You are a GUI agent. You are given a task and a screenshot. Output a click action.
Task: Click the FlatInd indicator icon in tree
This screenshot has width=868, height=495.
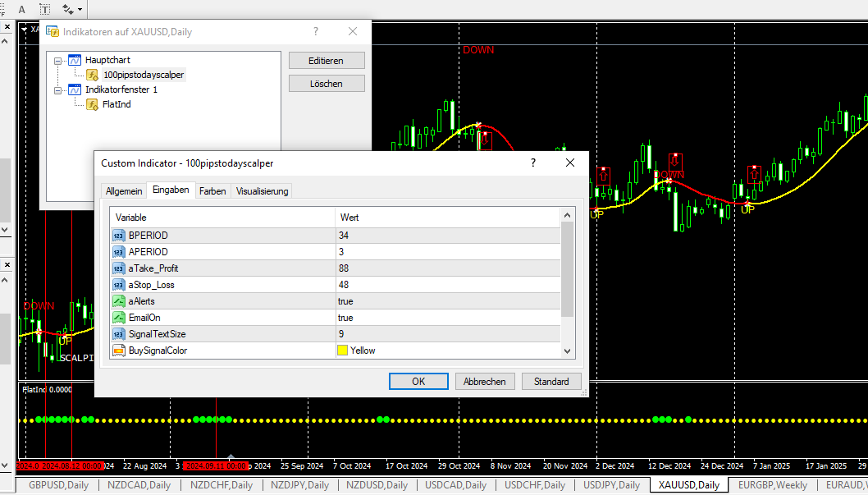[x=93, y=104]
